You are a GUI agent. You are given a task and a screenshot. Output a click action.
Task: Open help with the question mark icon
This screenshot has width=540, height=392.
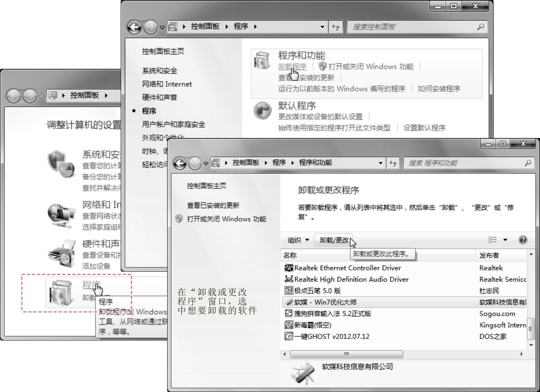[x=523, y=240]
